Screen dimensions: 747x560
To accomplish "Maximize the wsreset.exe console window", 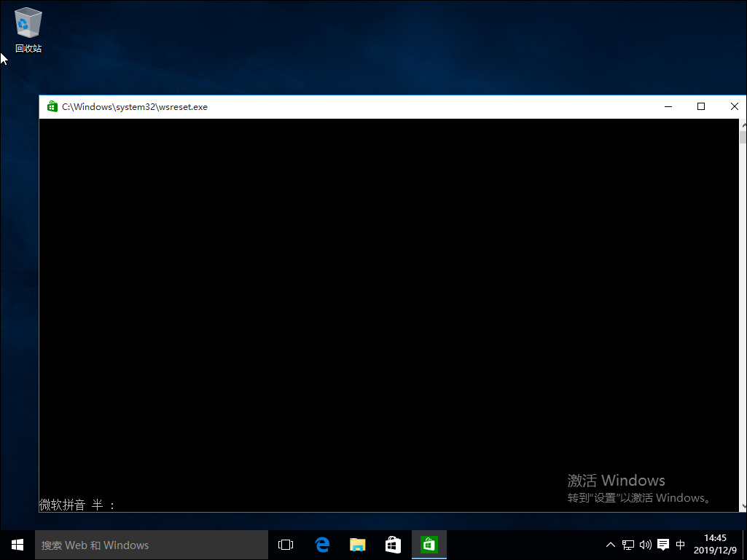I will pos(701,106).
